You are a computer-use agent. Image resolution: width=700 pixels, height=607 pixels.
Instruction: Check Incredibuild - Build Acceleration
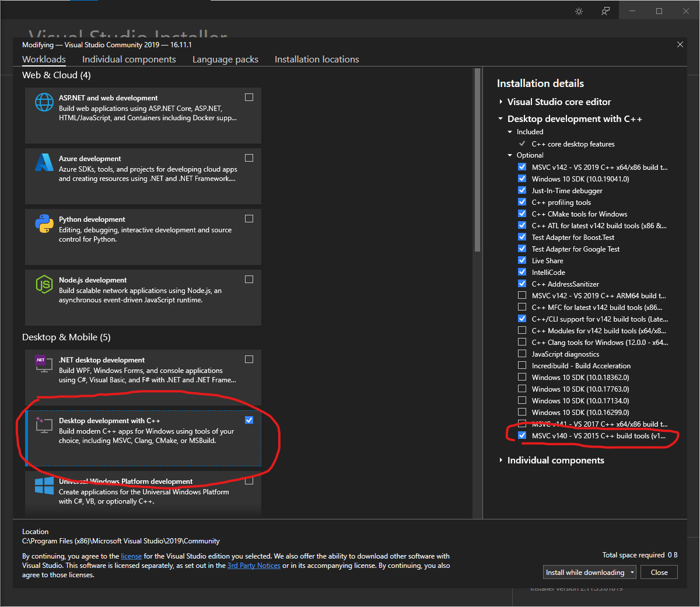(x=522, y=365)
